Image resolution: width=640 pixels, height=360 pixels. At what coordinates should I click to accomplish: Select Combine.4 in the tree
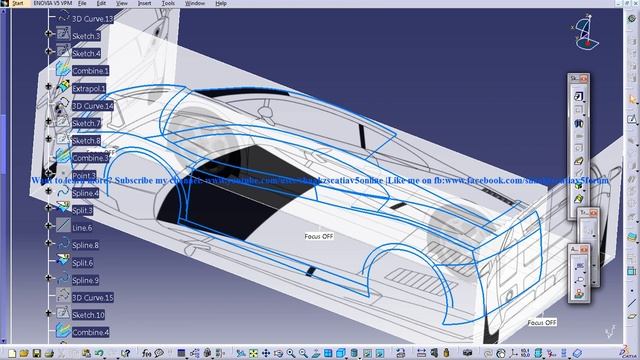click(90, 333)
